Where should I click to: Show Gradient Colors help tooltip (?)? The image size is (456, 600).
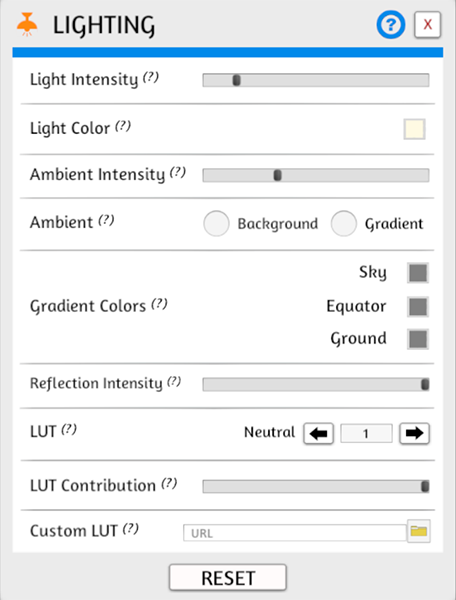click(x=160, y=304)
